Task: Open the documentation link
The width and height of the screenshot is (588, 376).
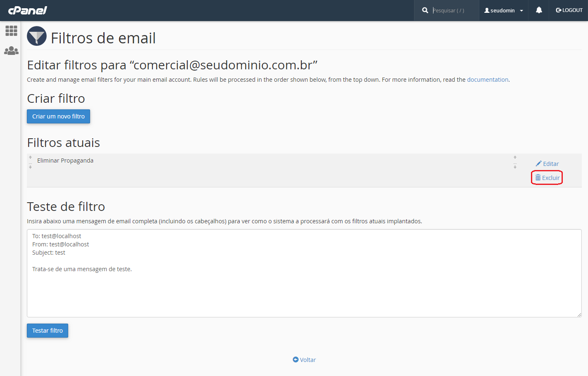Action: point(488,80)
